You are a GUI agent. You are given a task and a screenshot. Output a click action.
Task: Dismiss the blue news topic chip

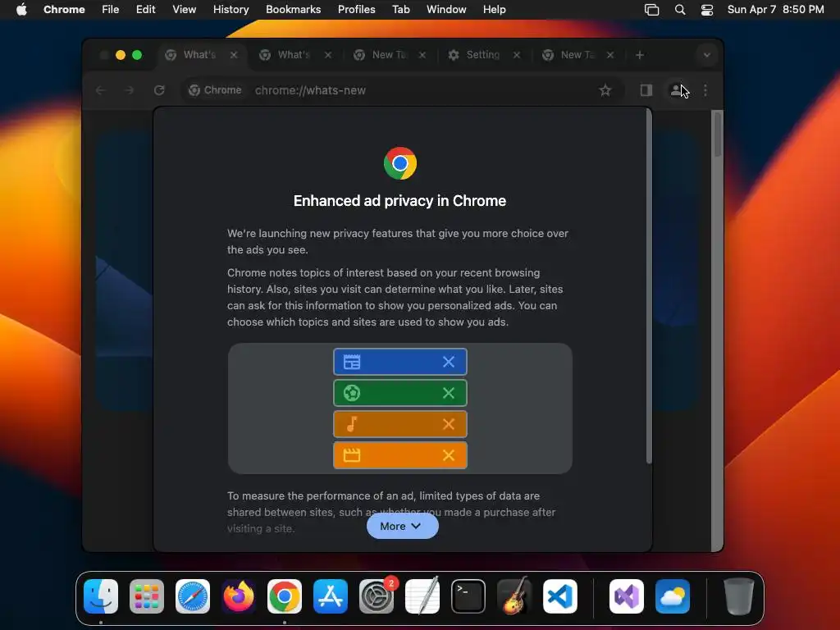point(449,362)
